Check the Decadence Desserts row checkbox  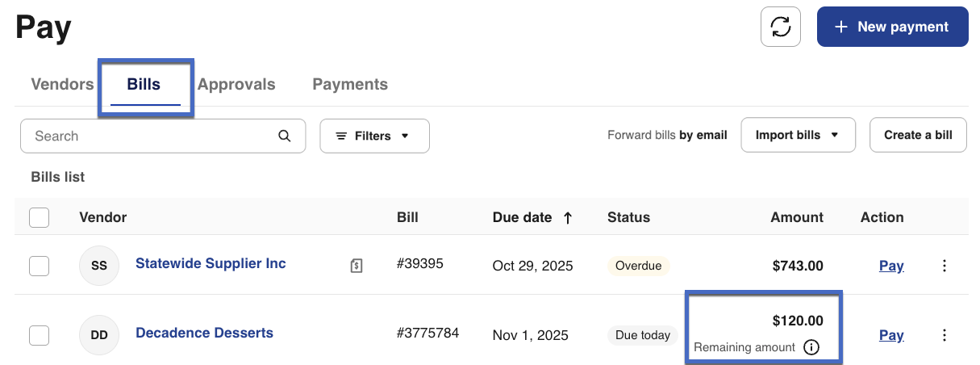coord(39,335)
